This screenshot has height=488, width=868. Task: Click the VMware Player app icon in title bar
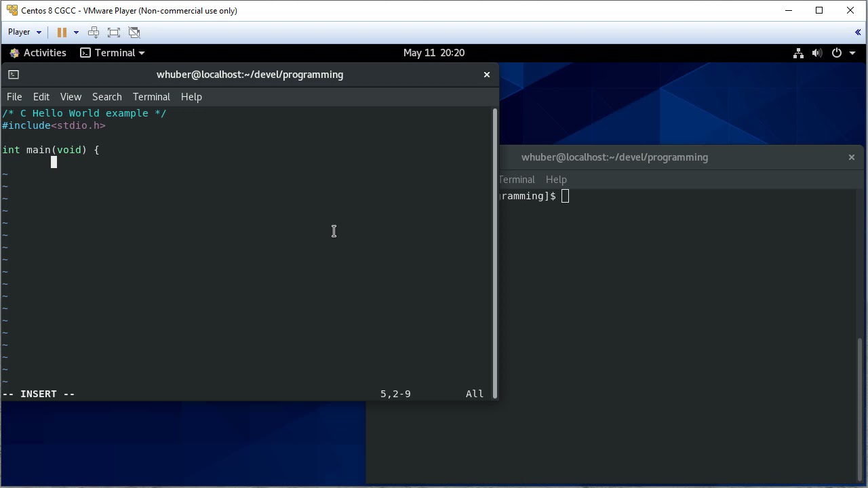12,10
